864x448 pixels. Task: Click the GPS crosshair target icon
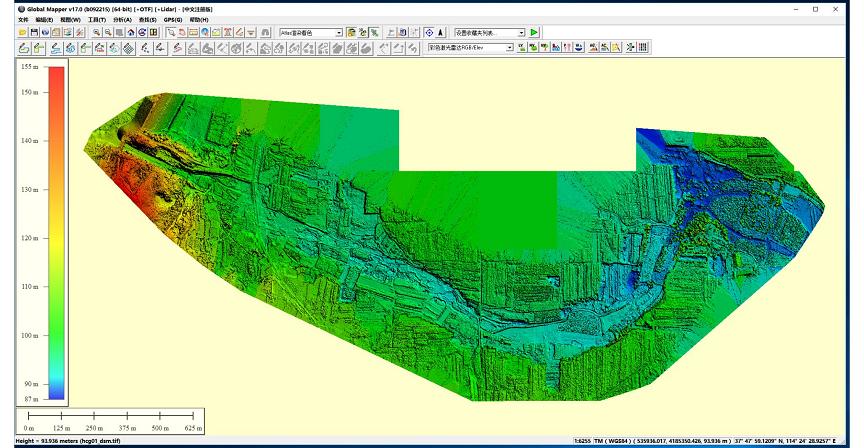tap(429, 33)
